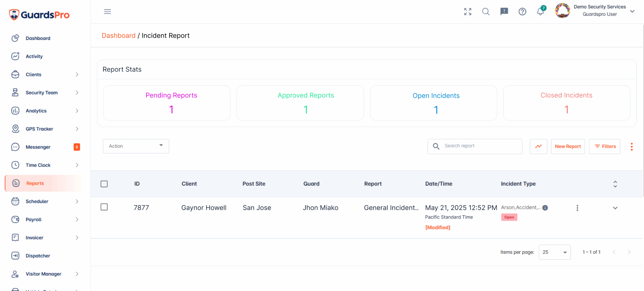Viewport: 644px width, 291px height.
Task: Click the New Report button
Action: [x=568, y=146]
